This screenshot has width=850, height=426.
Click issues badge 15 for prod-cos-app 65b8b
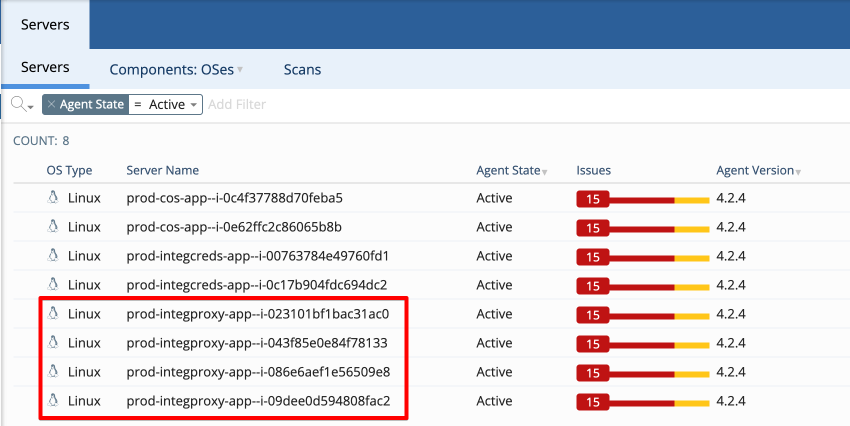593,228
